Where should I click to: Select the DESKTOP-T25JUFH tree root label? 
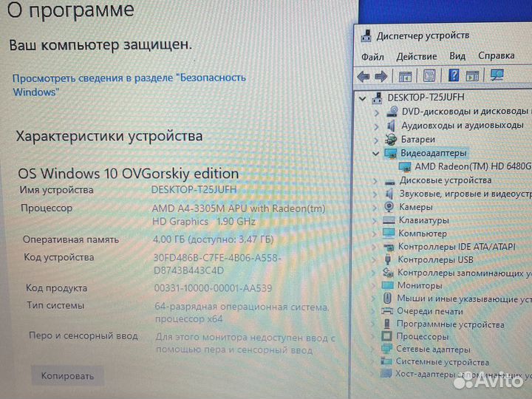pos(426,98)
